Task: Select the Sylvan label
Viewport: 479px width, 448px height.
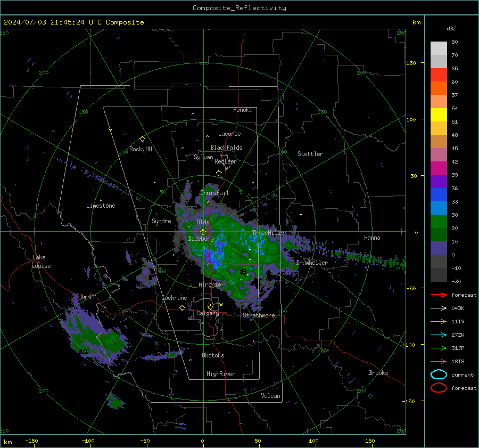Action: coord(203,157)
